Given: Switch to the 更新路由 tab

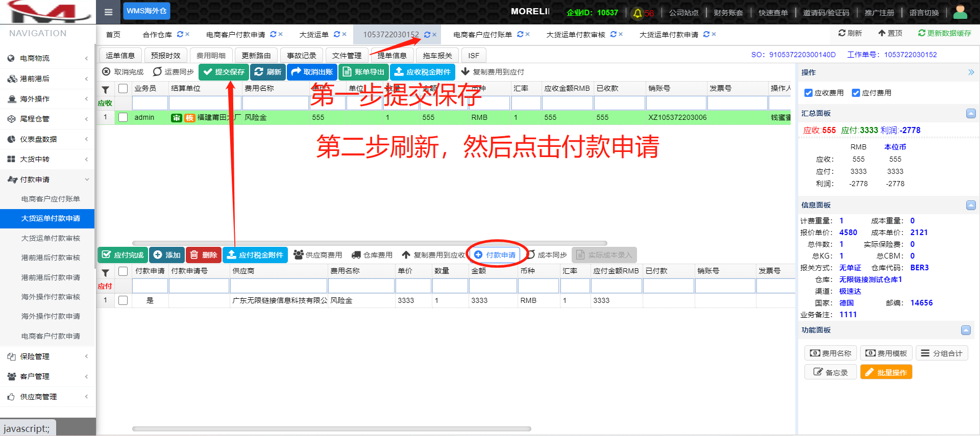Looking at the screenshot, I should pos(256,55).
